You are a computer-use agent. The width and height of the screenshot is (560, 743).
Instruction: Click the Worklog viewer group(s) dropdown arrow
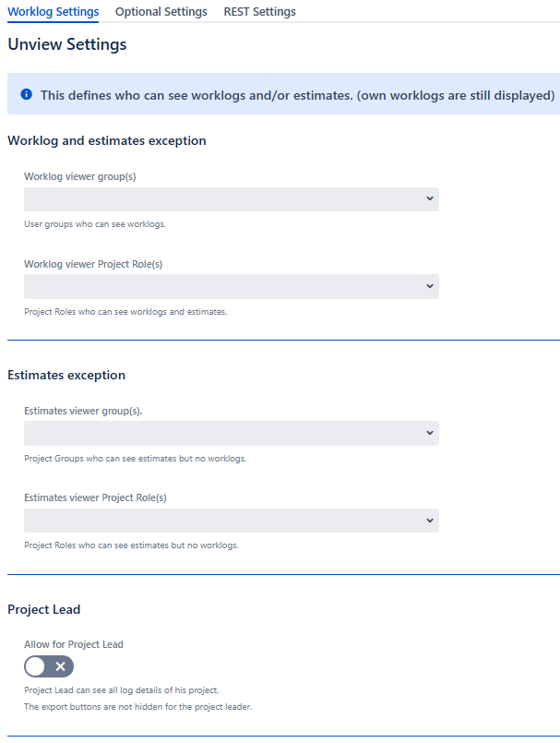(x=430, y=198)
